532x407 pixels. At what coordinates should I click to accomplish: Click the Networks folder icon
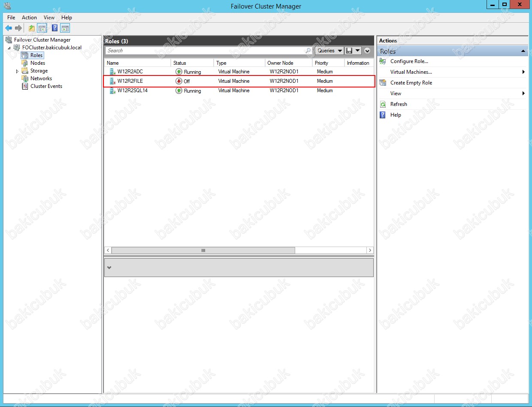coord(25,78)
